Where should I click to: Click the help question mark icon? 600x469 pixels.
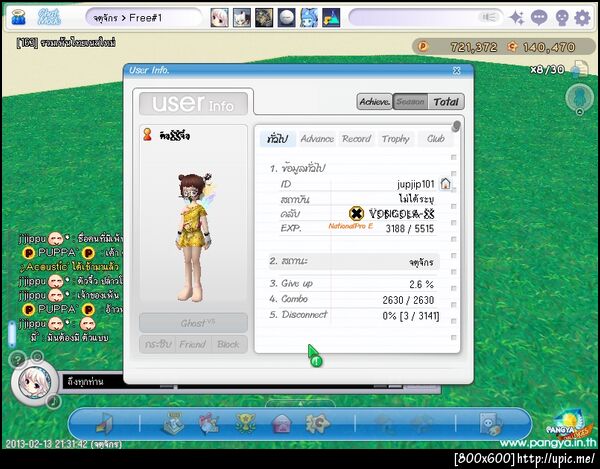(18, 360)
